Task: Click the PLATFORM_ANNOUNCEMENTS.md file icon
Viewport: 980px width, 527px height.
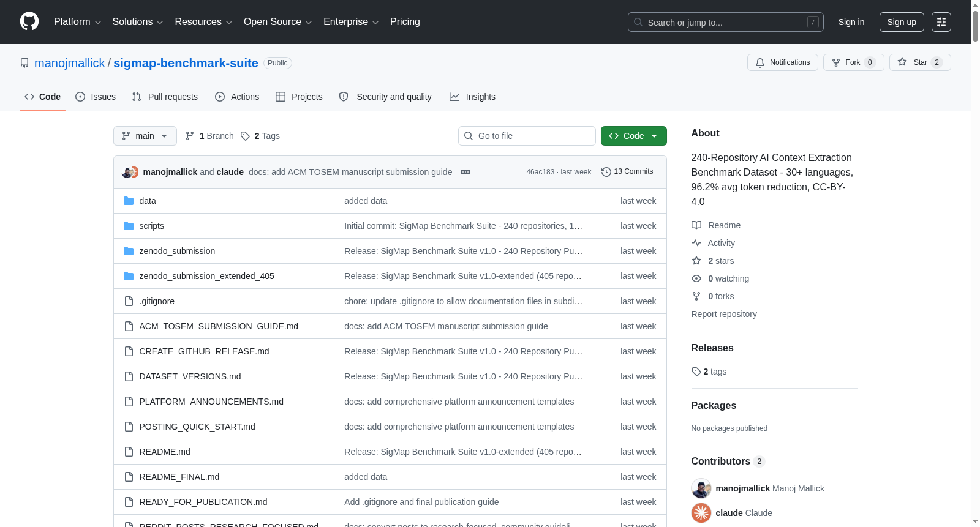Action: (x=129, y=402)
